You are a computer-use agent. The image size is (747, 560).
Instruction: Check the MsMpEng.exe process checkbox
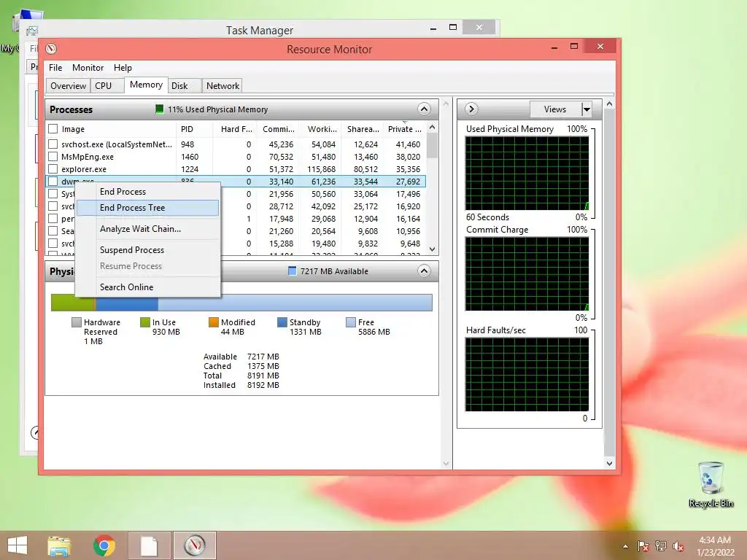point(53,156)
